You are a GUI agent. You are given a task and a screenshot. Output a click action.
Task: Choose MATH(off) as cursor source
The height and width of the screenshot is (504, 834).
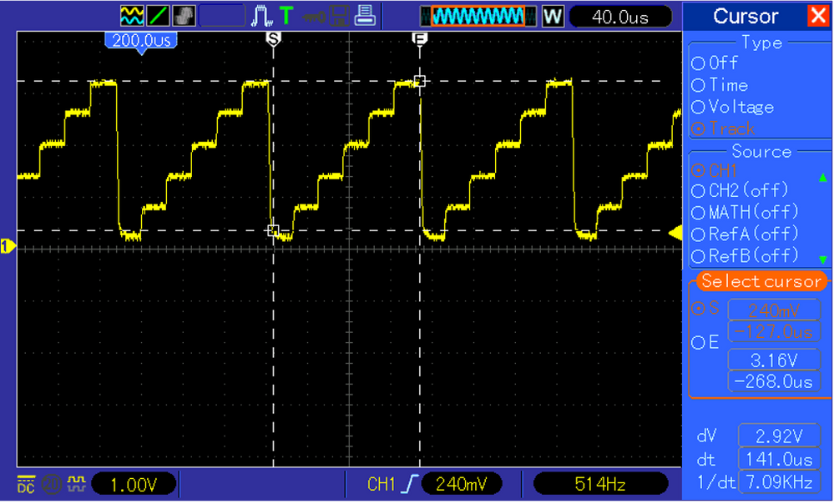pyautogui.click(x=745, y=213)
